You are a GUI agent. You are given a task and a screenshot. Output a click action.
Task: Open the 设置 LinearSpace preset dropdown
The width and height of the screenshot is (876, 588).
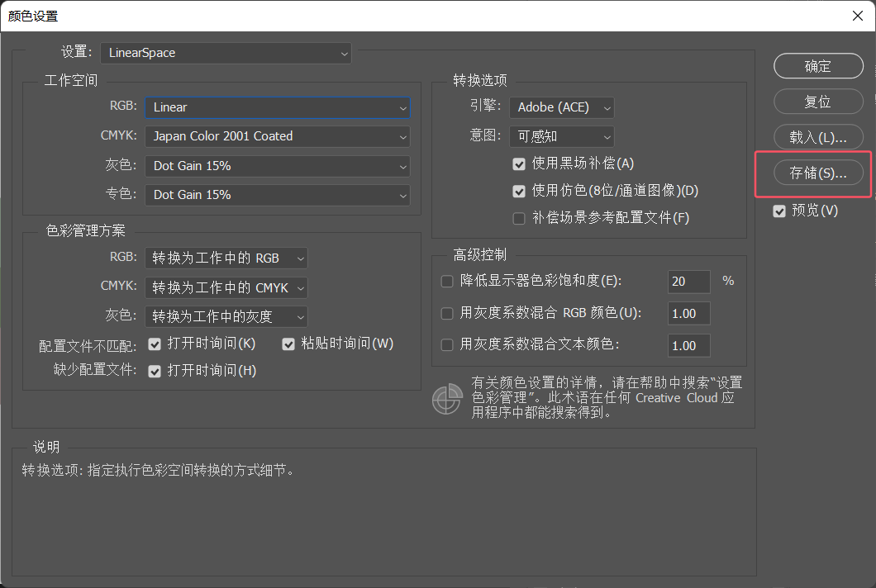click(226, 53)
